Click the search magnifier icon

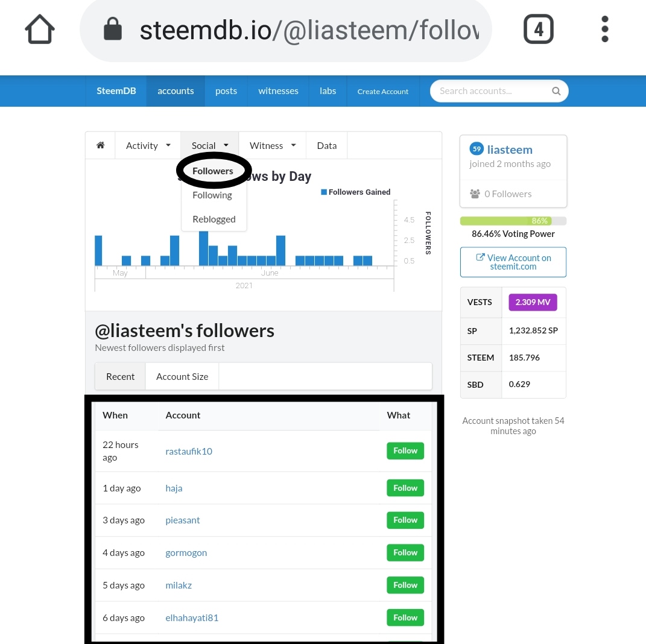[x=556, y=91]
